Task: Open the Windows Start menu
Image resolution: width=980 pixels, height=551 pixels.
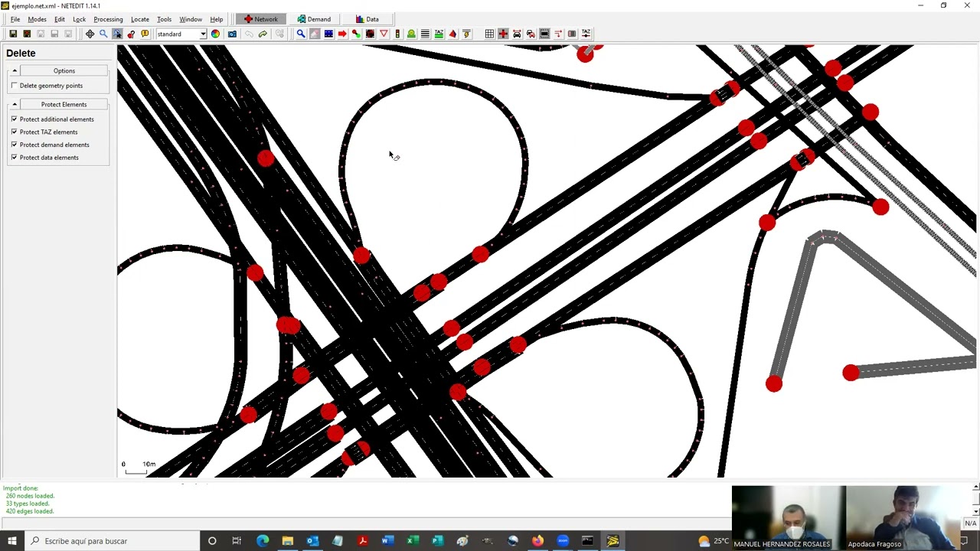Action: coord(11,541)
